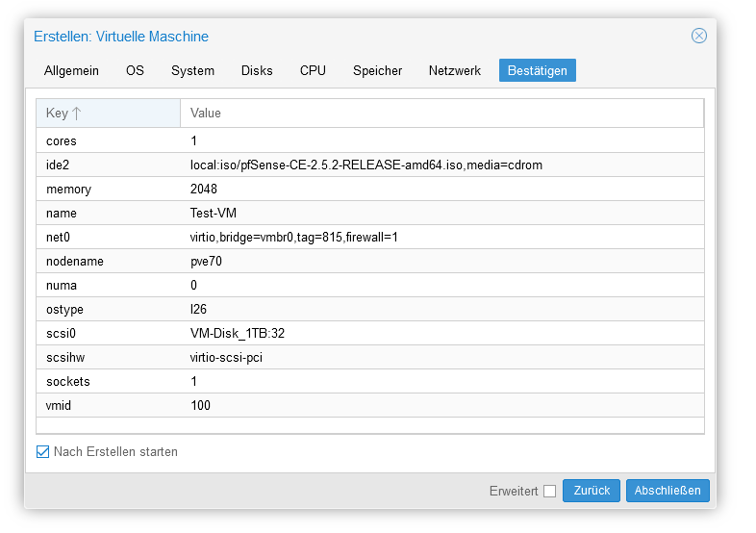The width and height of the screenshot is (756, 533).
Task: Close the Erstellen: Virtuelle Maschine dialog
Action: tap(698, 36)
